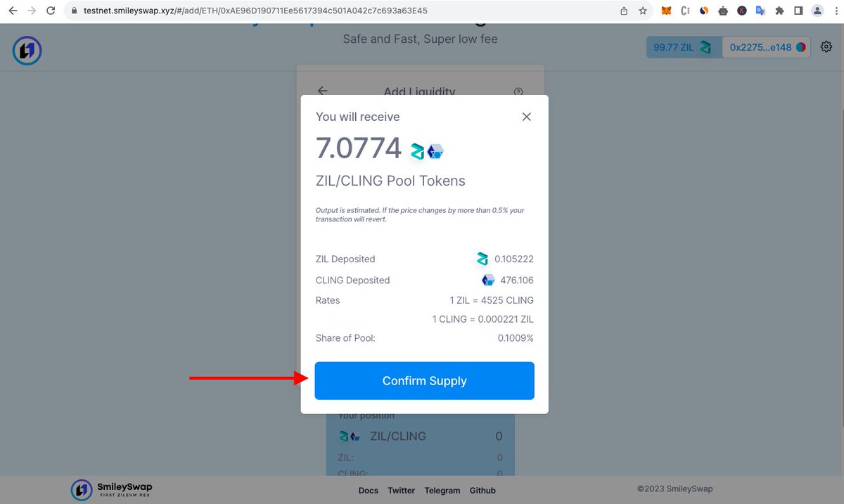844x504 pixels.
Task: Open the Chrome profile avatar
Action: 817,11
